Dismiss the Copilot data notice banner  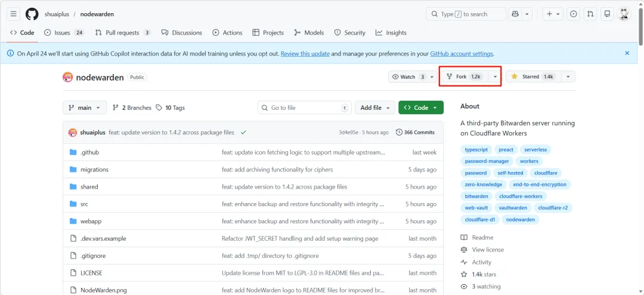point(627,53)
